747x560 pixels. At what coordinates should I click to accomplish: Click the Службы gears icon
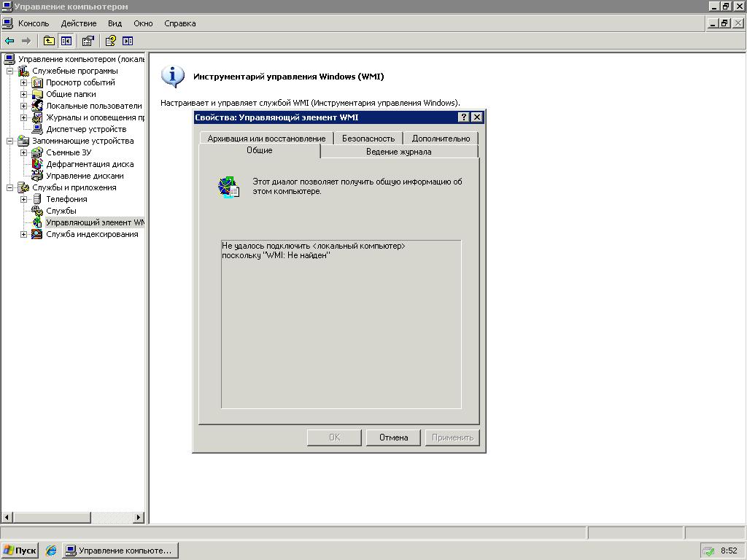(37, 211)
